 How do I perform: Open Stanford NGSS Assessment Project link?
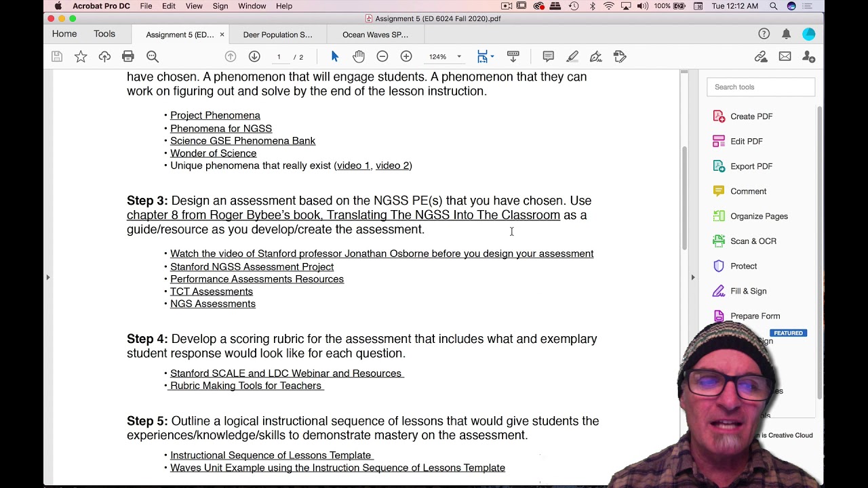point(252,267)
